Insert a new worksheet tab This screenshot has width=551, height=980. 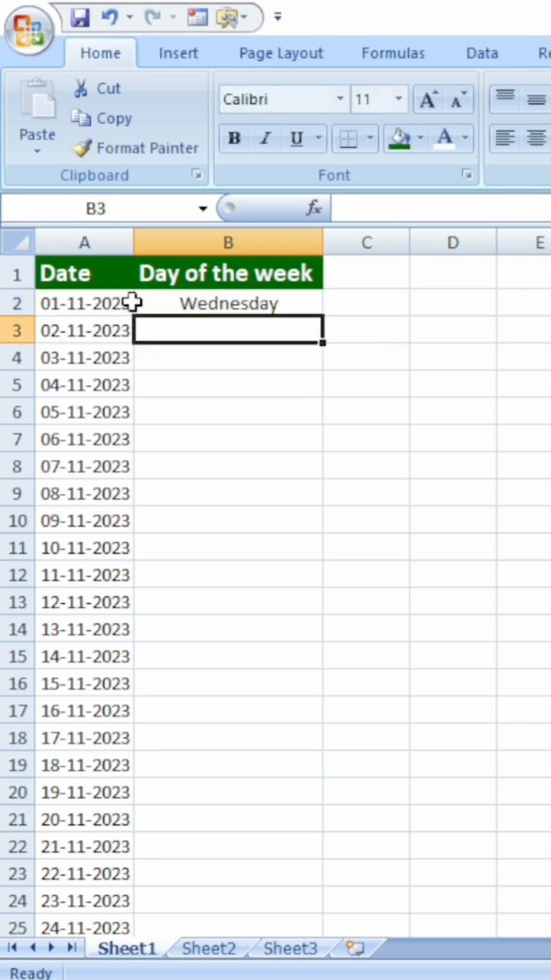354,949
